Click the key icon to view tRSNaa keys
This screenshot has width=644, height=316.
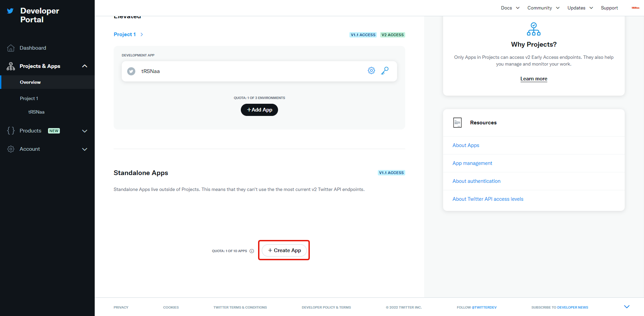click(385, 71)
